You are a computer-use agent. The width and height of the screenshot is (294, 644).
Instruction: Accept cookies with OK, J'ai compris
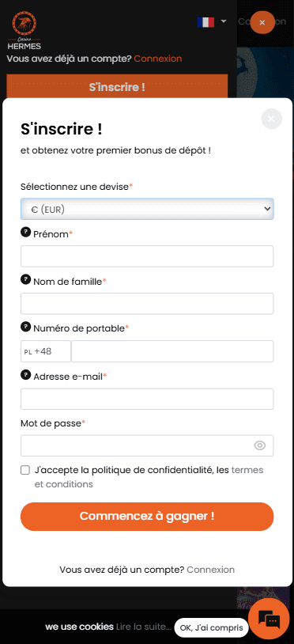(x=211, y=627)
